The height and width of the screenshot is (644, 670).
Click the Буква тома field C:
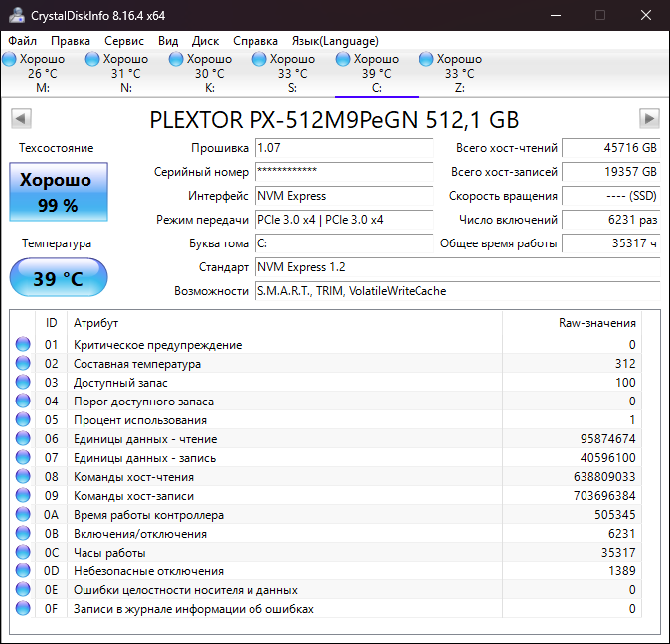pyautogui.click(x=344, y=243)
